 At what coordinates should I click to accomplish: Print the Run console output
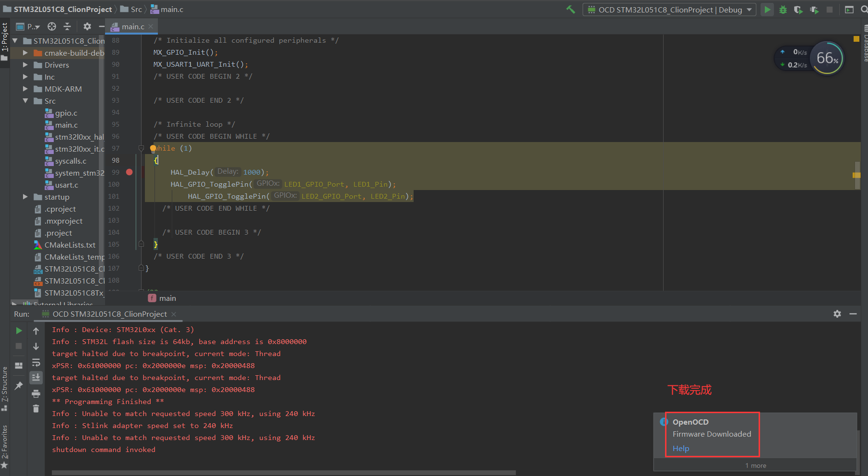36,393
